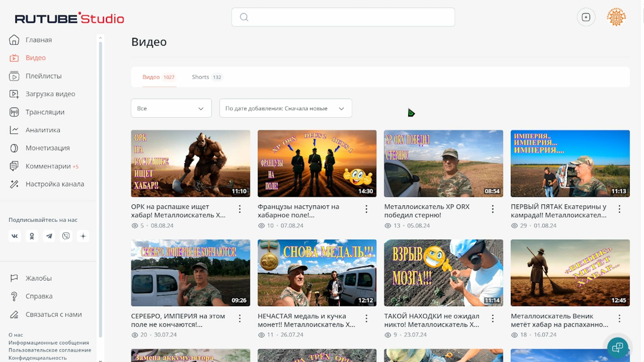
Task: Open the 'СНОВА МЕДАЛЬ' video thumbnail
Action: point(317,273)
